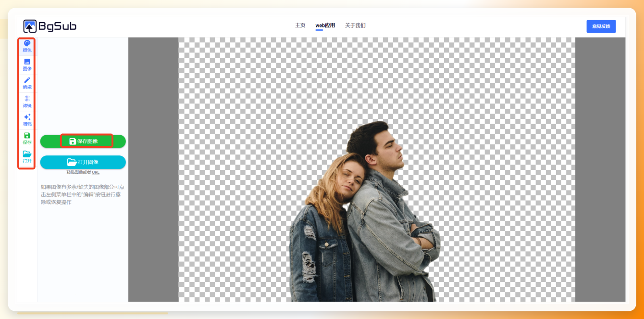Click the URL link under 打开图像
The image size is (644, 319).
tap(96, 172)
